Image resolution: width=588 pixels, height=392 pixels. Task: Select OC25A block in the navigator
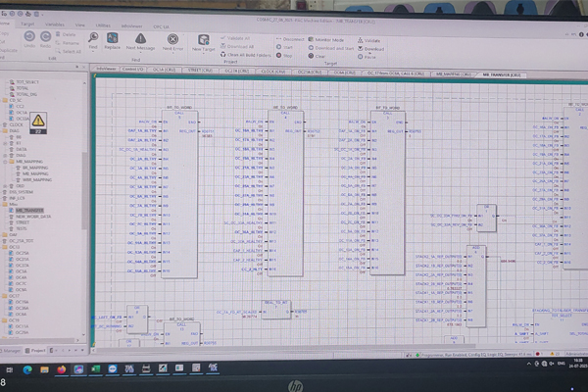(x=23, y=253)
